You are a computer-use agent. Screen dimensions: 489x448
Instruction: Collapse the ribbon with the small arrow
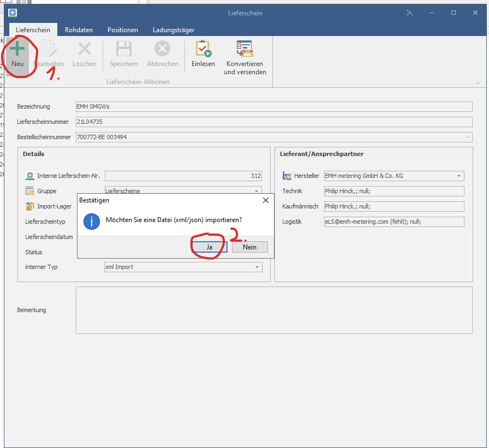478,82
